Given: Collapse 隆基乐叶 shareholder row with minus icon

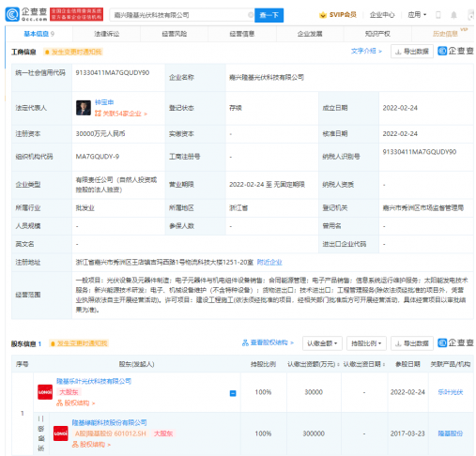Looking at the screenshot, I should point(233,393).
